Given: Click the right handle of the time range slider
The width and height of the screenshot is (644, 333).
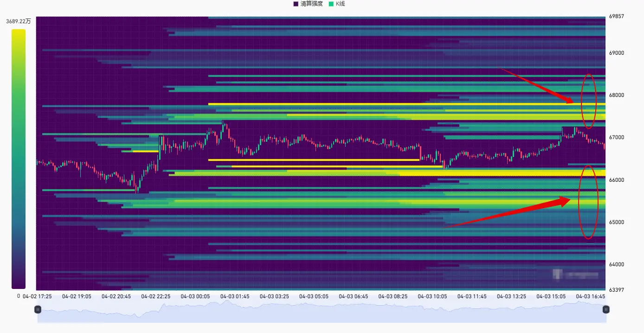Looking at the screenshot, I should coord(605,309).
